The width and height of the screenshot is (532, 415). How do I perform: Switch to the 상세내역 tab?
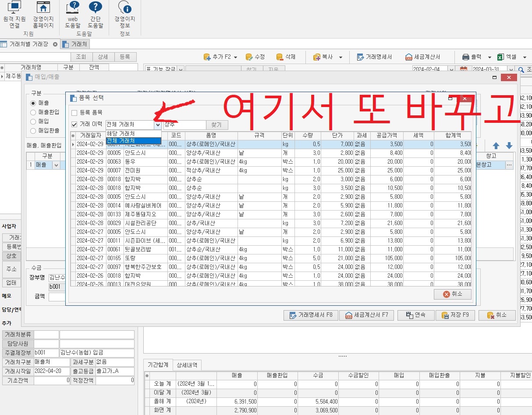(187, 365)
